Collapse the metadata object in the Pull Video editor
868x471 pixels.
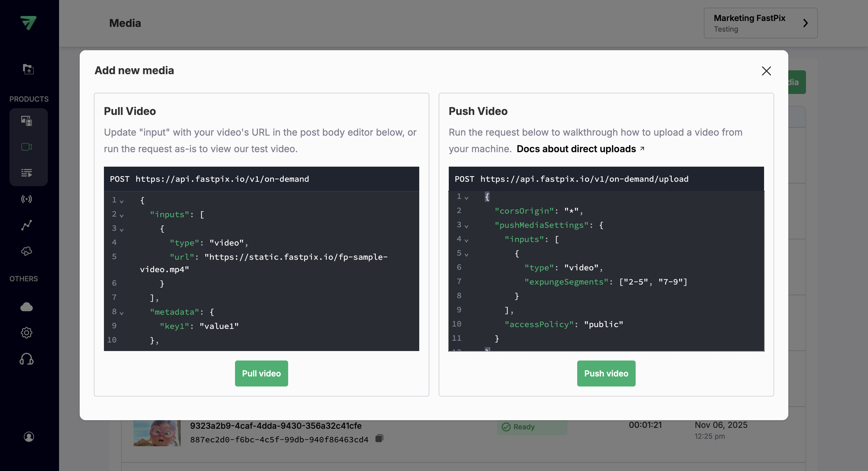click(122, 313)
